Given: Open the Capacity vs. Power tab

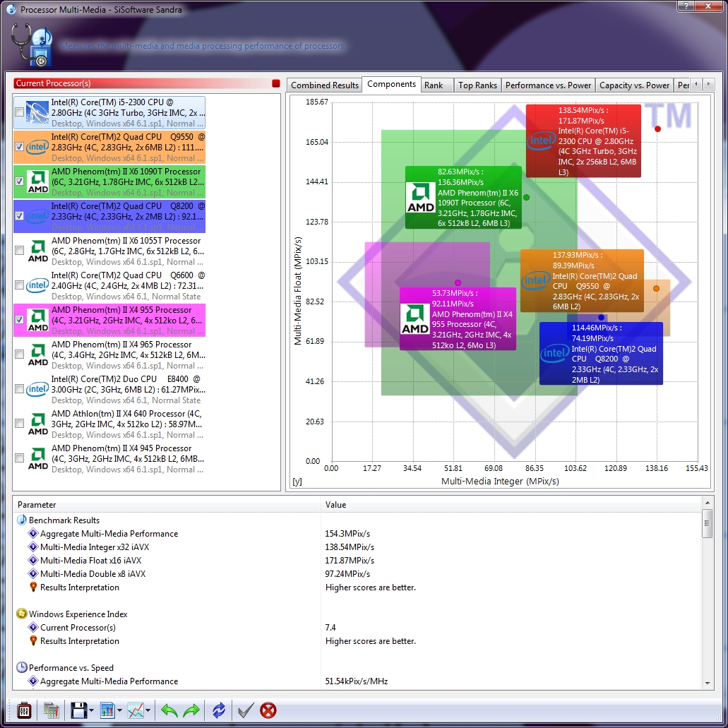Looking at the screenshot, I should click(x=634, y=85).
